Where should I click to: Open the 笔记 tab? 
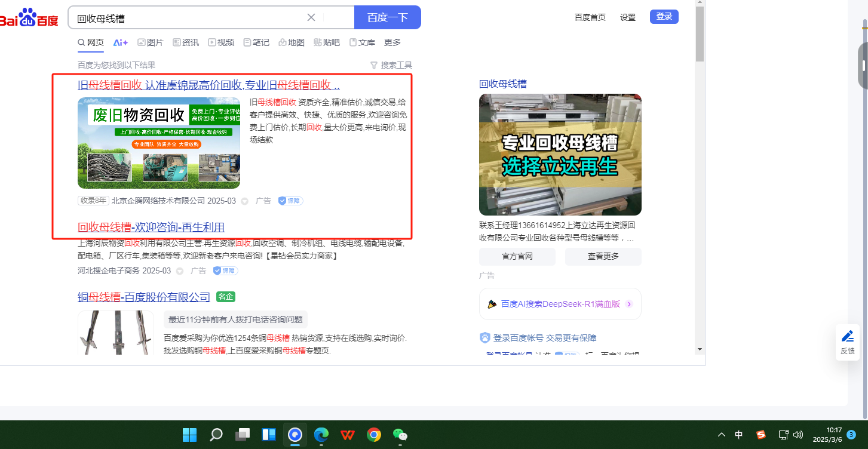pyautogui.click(x=256, y=42)
